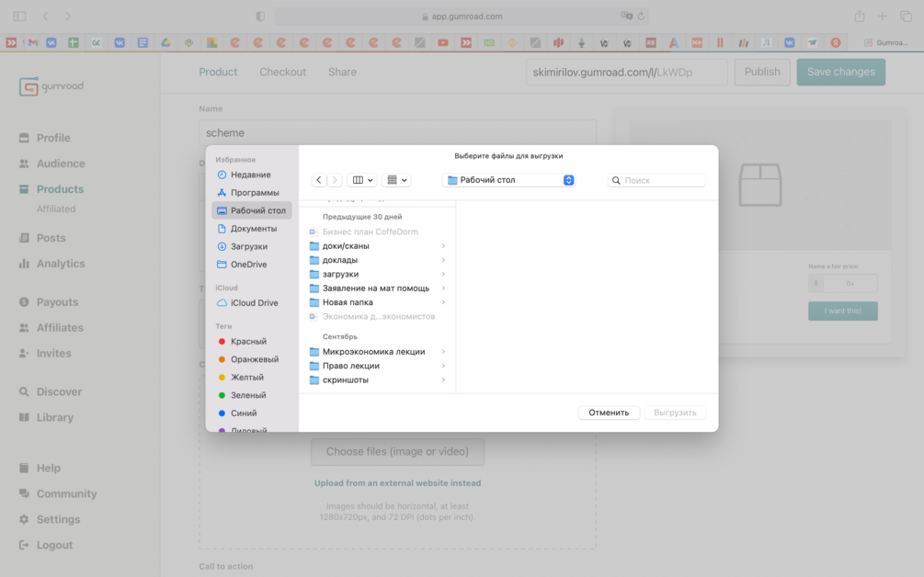
Task: Click the translate icon in address bar
Action: pyautogui.click(x=626, y=16)
